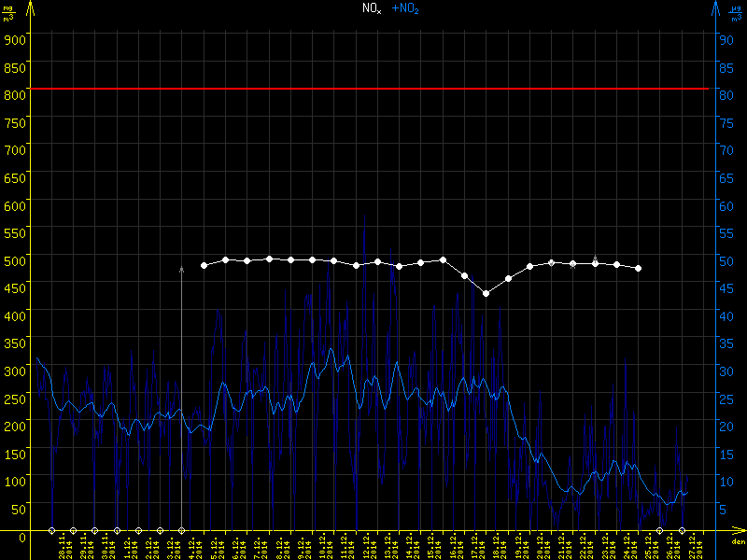Viewport: 747px width, 560px height.
Task: Click the tall white vertical arrow marker
Action: (181, 392)
